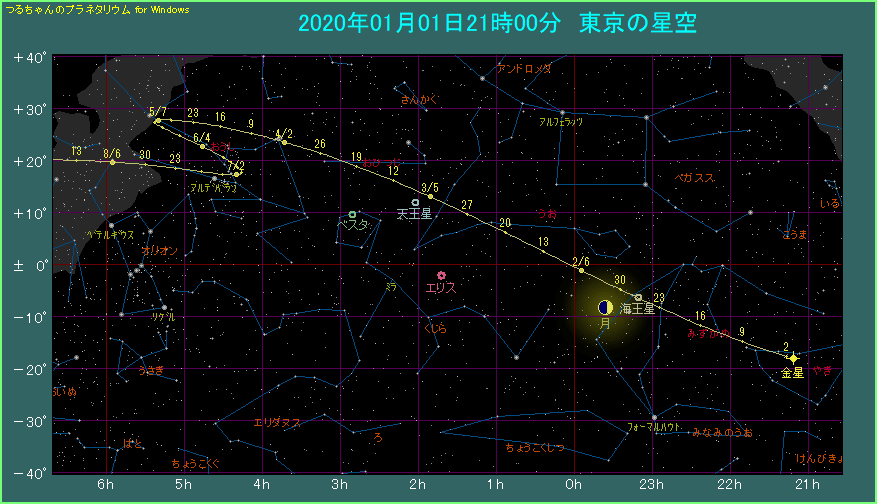Screen dimensions: 877x504
Task: Select the pink Eris marker エリス
Action: 441,275
